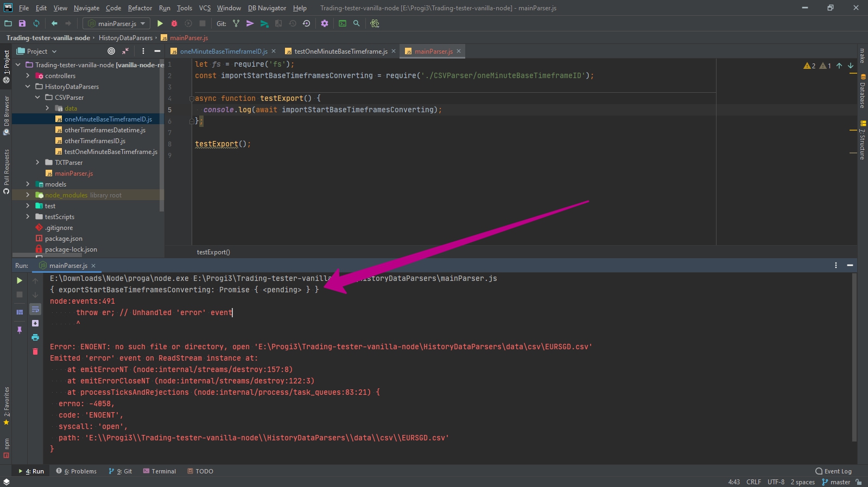Toggle the pin tab icon in Run panel
Image resolution: width=868 pixels, height=487 pixels.
point(20,330)
